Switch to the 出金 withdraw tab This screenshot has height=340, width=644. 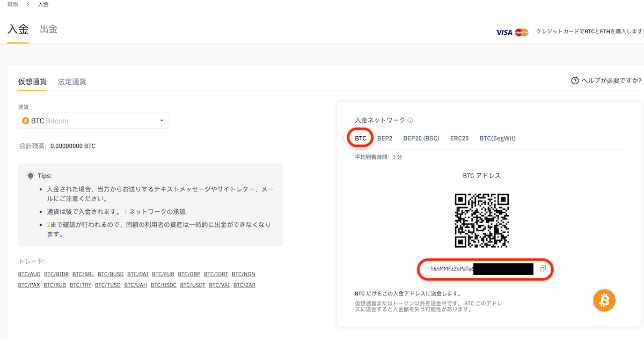tap(49, 29)
